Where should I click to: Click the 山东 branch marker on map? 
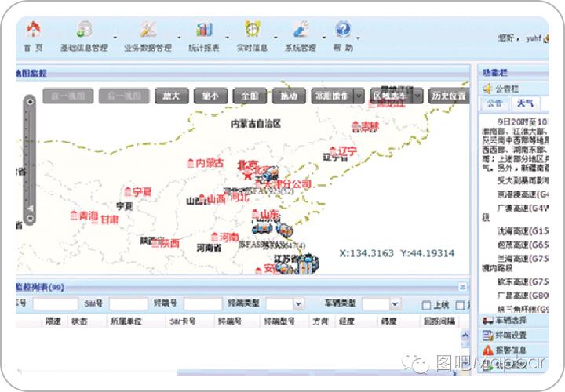tap(256, 214)
